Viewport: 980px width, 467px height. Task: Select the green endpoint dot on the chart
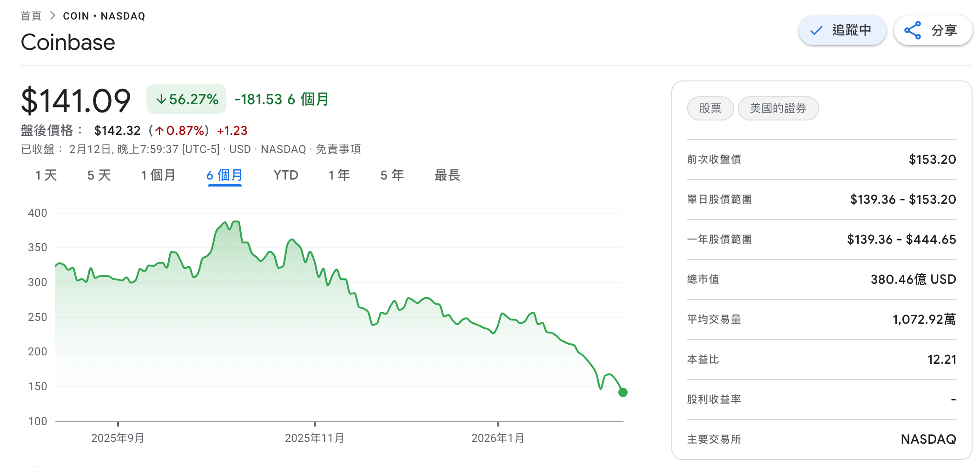[622, 392]
